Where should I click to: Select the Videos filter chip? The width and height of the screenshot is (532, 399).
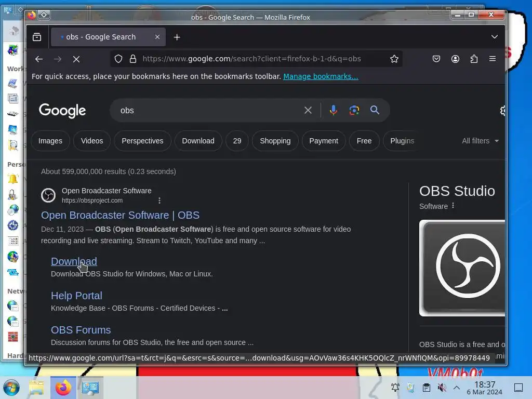coord(92,141)
